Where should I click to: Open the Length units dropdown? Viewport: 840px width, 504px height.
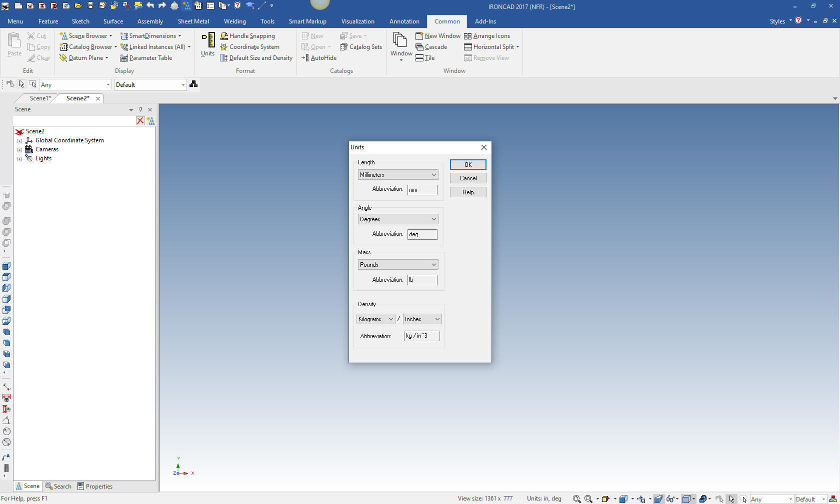[398, 175]
